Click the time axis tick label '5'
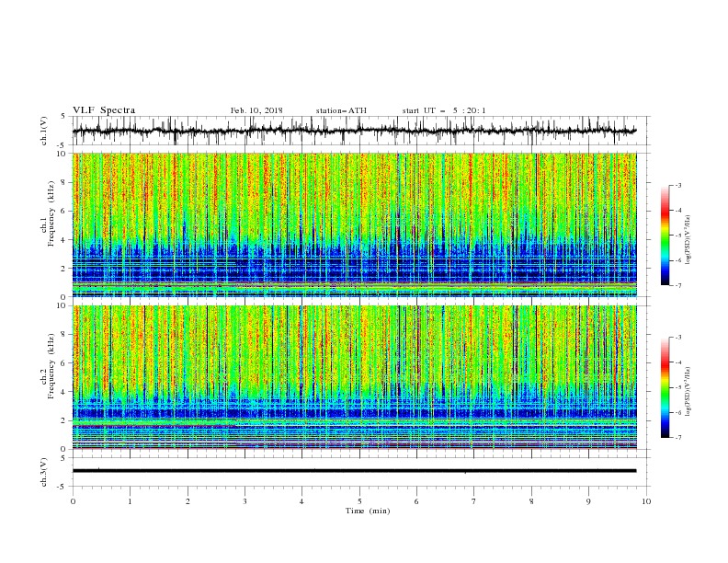Screen dimensions: 728x563 (x=359, y=501)
